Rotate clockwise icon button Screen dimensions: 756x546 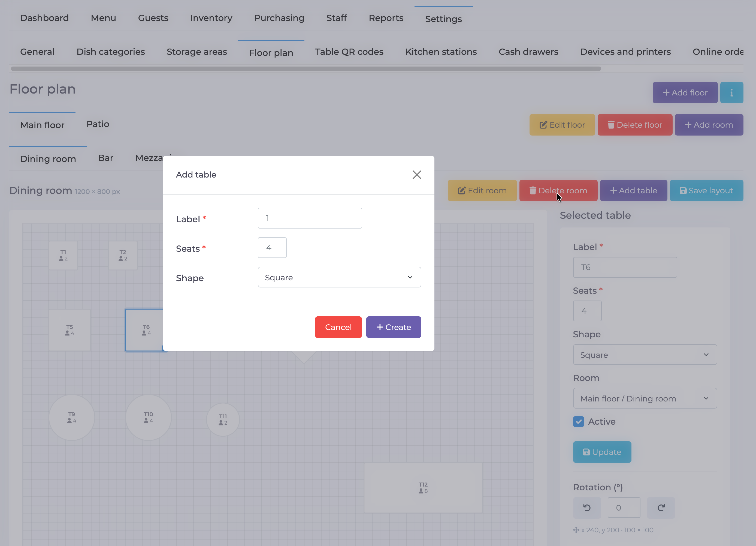click(x=661, y=508)
